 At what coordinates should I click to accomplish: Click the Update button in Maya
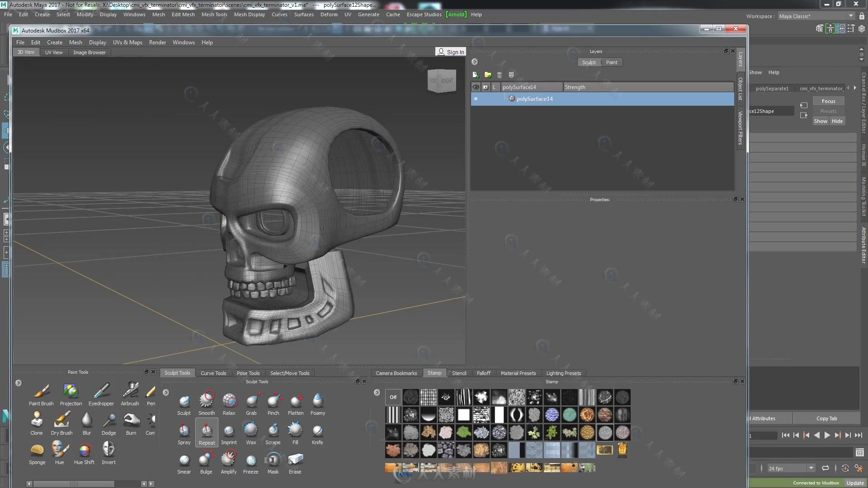855,483
